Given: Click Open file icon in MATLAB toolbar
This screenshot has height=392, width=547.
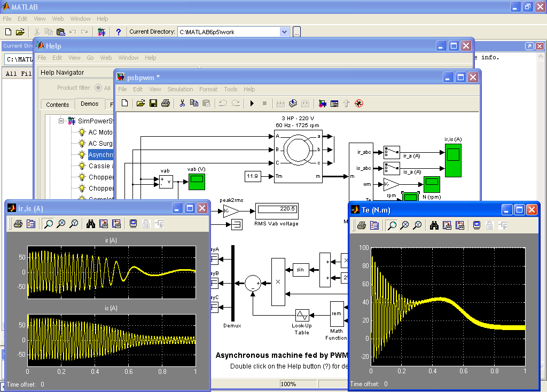Looking at the screenshot, I should click(x=20, y=32).
